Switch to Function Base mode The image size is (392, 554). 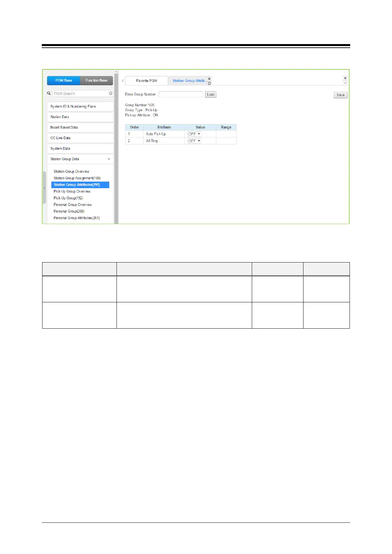96,80
